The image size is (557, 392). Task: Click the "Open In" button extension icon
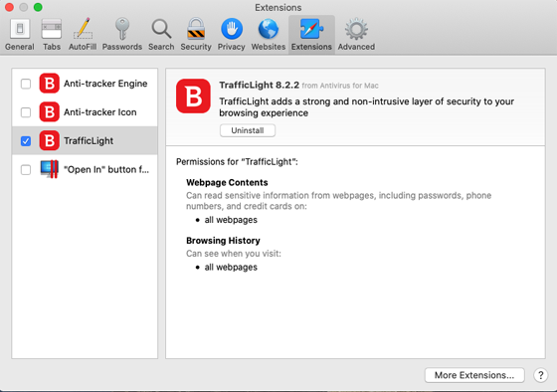pos(49,169)
